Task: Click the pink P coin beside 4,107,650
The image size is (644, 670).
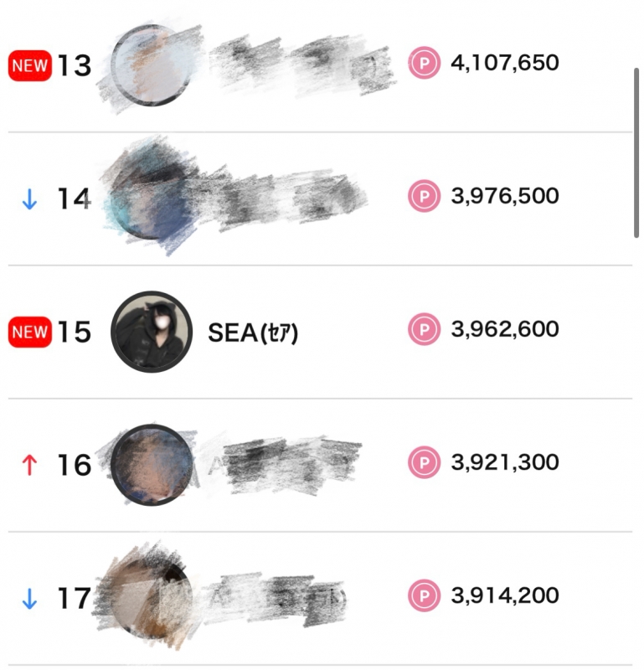Action: [x=425, y=63]
